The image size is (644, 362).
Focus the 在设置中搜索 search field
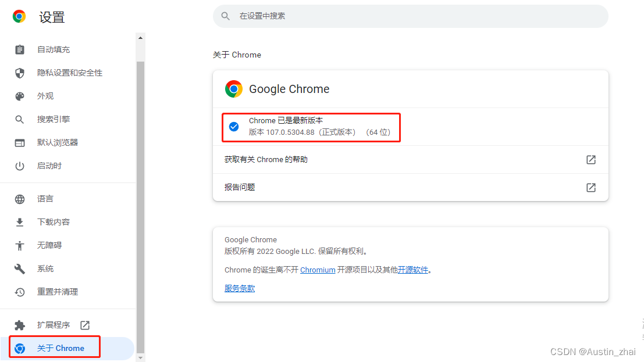410,16
